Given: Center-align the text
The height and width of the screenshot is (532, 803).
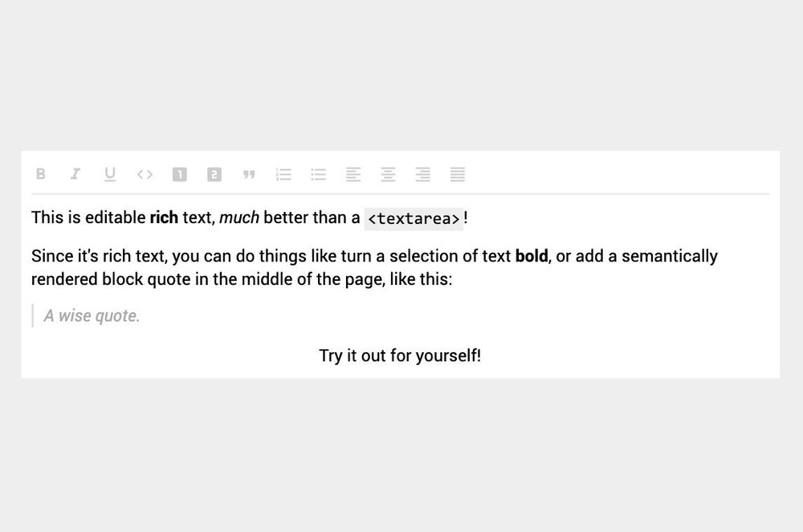Looking at the screenshot, I should pyautogui.click(x=388, y=174).
